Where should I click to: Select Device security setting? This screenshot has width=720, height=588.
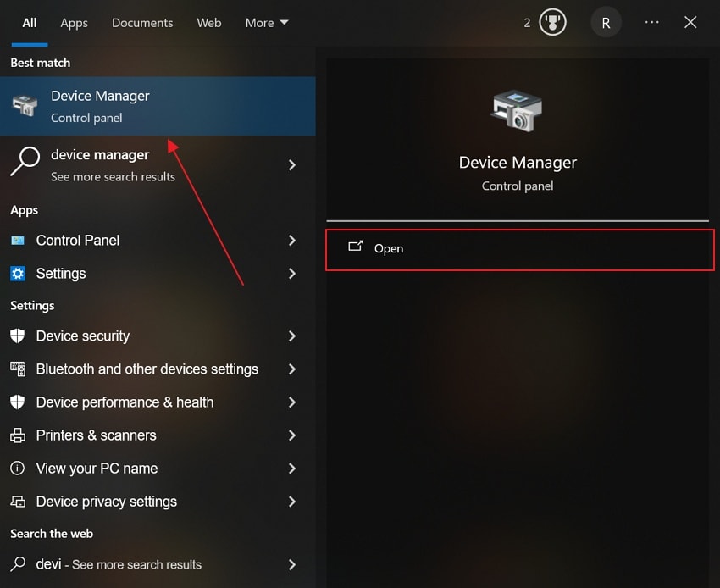tap(158, 336)
